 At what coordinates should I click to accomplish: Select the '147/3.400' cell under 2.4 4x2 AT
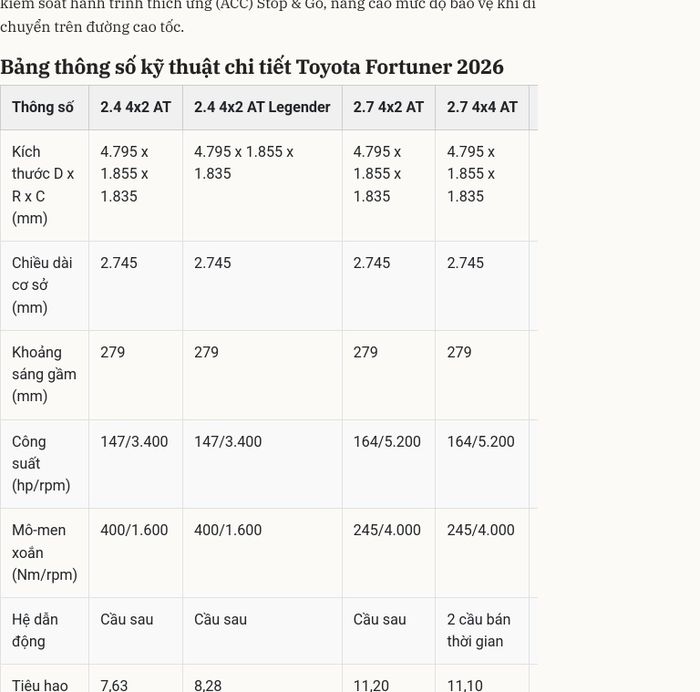134,442
